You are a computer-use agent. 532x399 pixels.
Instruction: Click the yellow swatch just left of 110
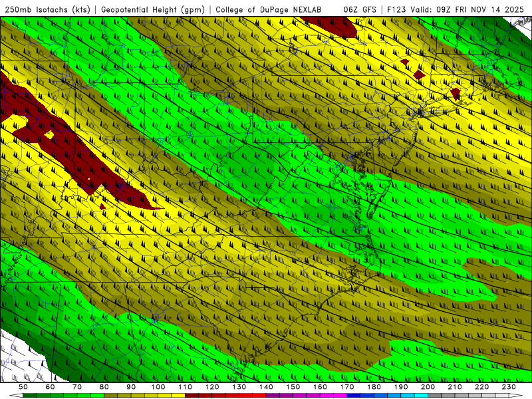(178, 396)
